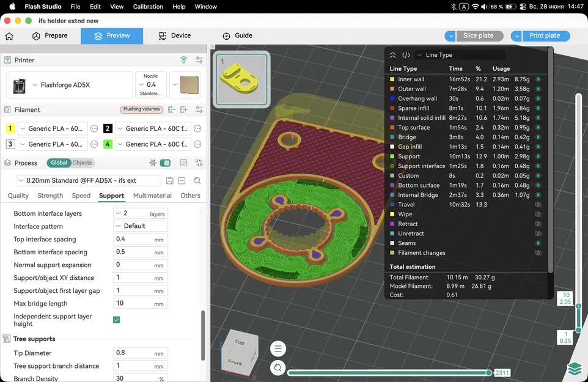The image size is (588, 382).
Task: Open the Flashforge AD5X printer dropdown
Action: tap(70, 85)
